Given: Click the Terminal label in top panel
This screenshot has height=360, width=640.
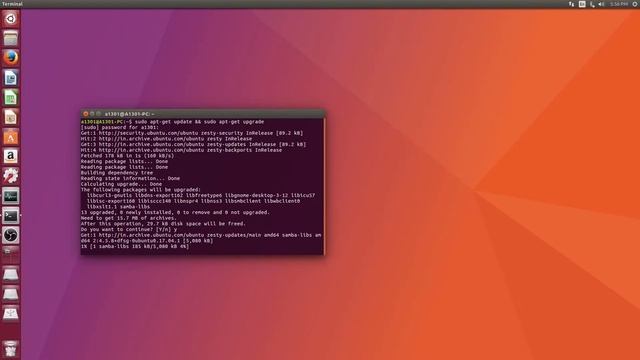Looking at the screenshot, I should [12, 4].
